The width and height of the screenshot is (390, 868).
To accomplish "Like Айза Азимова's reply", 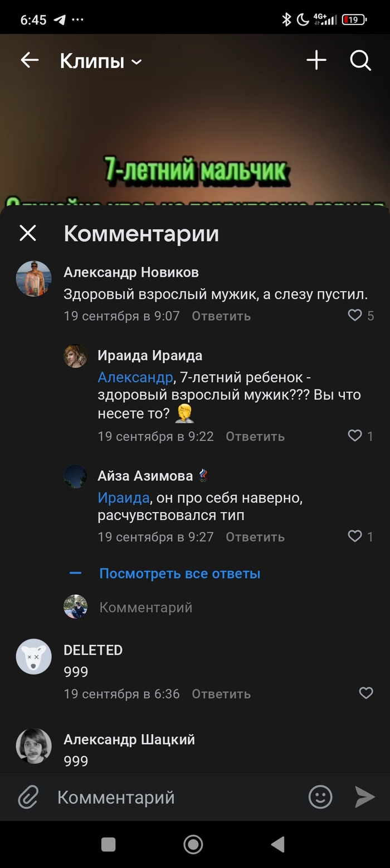I will click(x=355, y=536).
